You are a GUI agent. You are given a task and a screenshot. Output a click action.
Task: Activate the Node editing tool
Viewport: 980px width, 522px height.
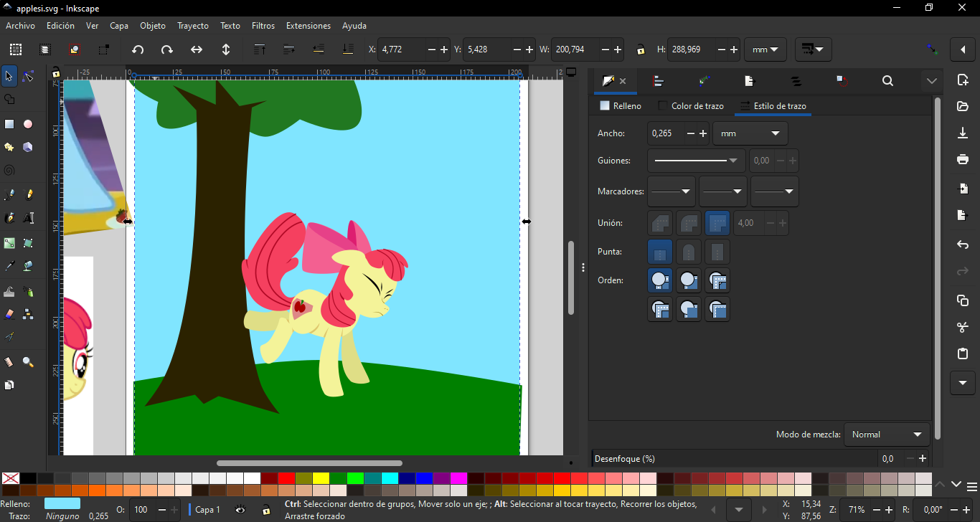point(28,76)
